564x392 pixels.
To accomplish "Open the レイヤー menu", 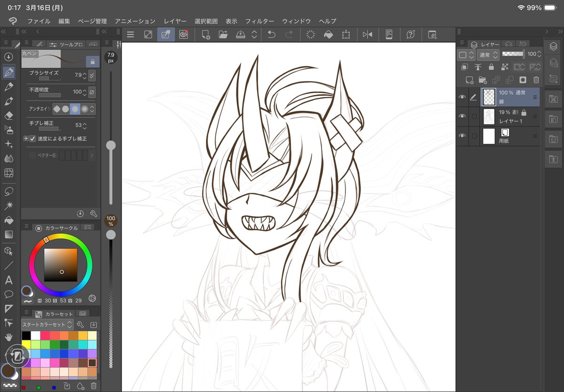I will pyautogui.click(x=175, y=21).
